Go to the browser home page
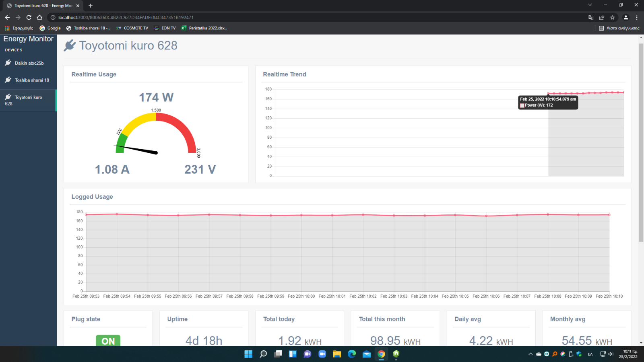 pos(39,17)
